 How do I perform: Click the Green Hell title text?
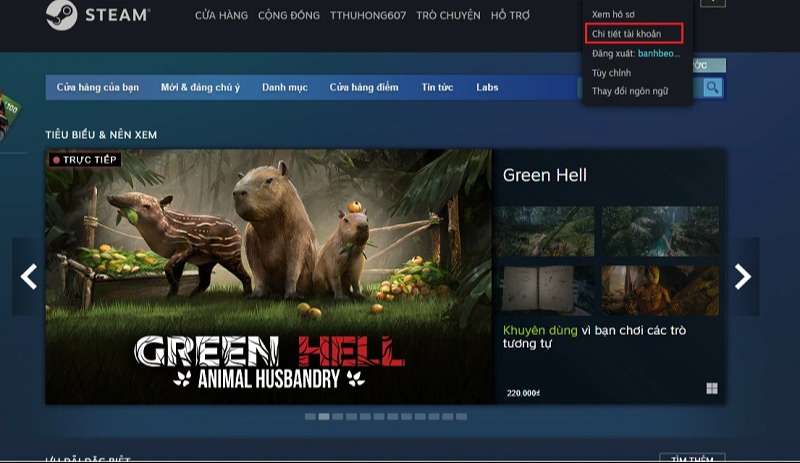544,175
